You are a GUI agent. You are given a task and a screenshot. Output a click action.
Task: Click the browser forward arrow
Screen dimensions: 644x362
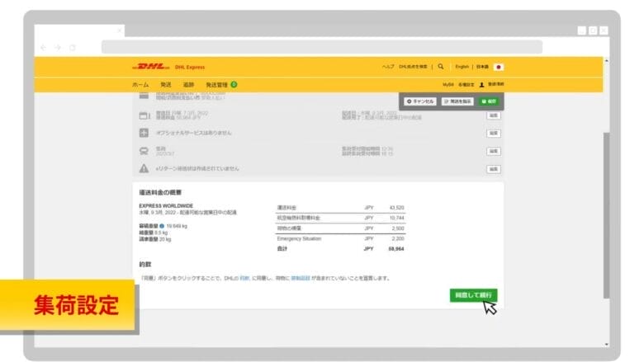(x=58, y=48)
